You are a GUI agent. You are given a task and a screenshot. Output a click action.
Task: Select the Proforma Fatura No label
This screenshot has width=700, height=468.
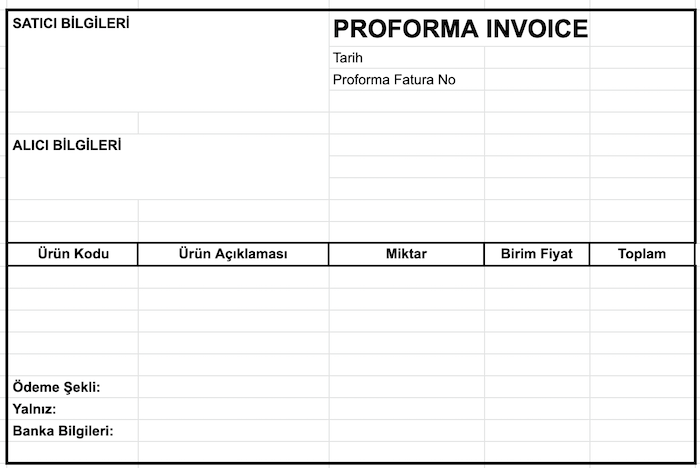click(394, 80)
